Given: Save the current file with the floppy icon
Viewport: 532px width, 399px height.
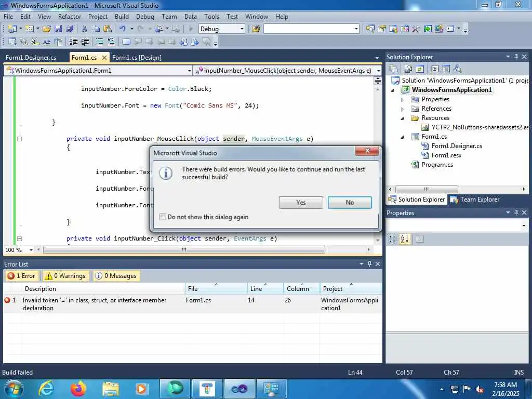Looking at the screenshot, I should (x=58, y=29).
